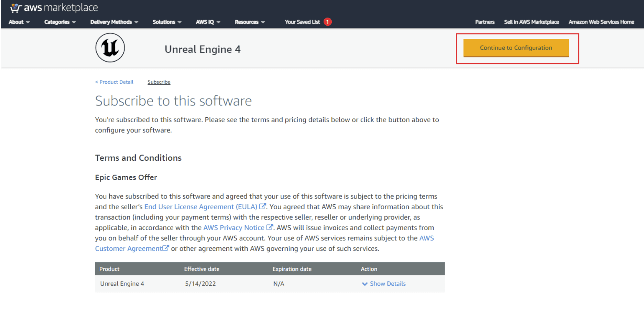Click the Product column header
This screenshot has height=309, width=644.
pos(109,269)
